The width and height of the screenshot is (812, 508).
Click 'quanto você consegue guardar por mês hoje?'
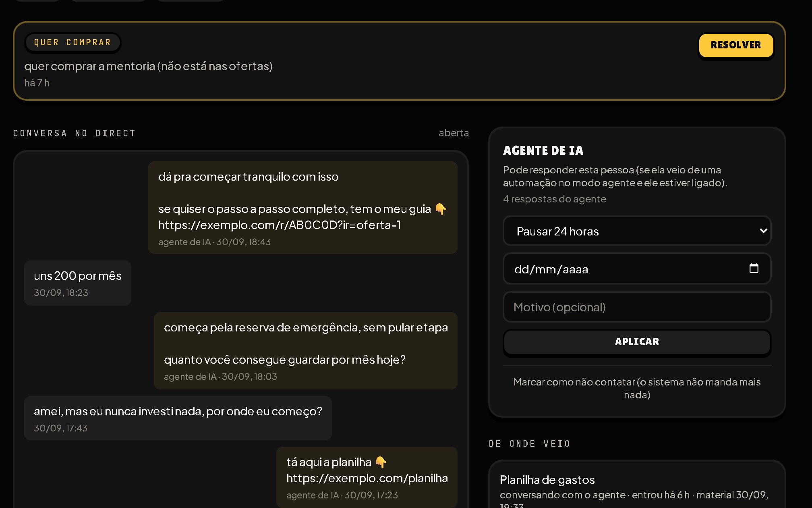coord(285,360)
